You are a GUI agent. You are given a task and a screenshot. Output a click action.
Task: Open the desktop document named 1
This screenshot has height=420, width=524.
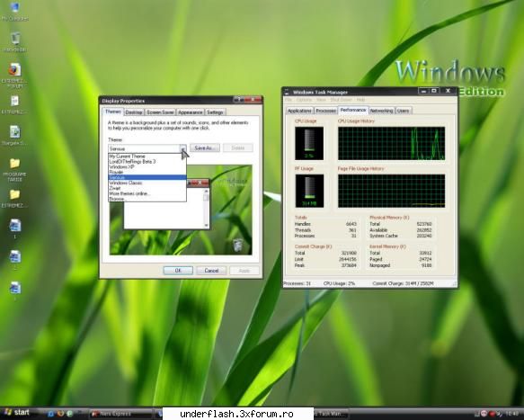(x=14, y=228)
